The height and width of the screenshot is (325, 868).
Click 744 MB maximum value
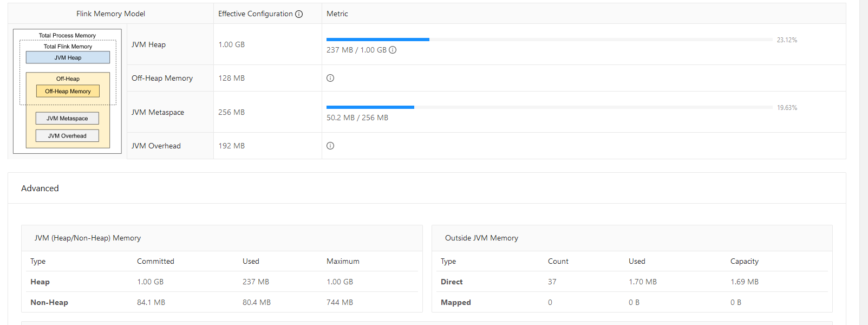[340, 302]
